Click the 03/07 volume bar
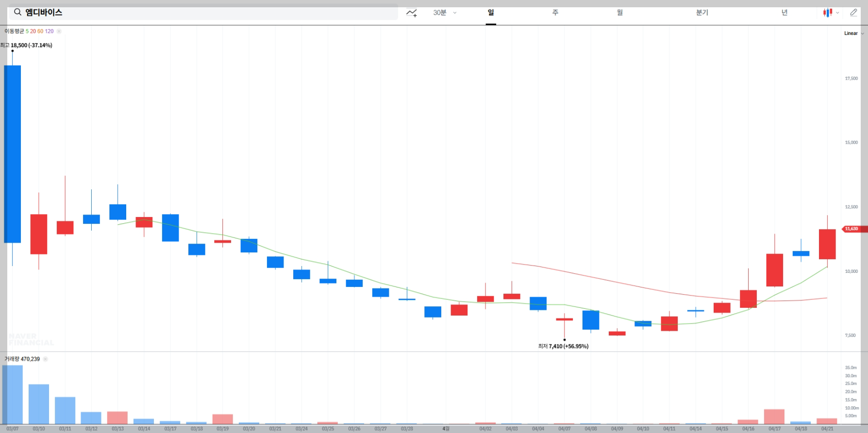Image resolution: width=868 pixels, height=433 pixels. pos(13,395)
